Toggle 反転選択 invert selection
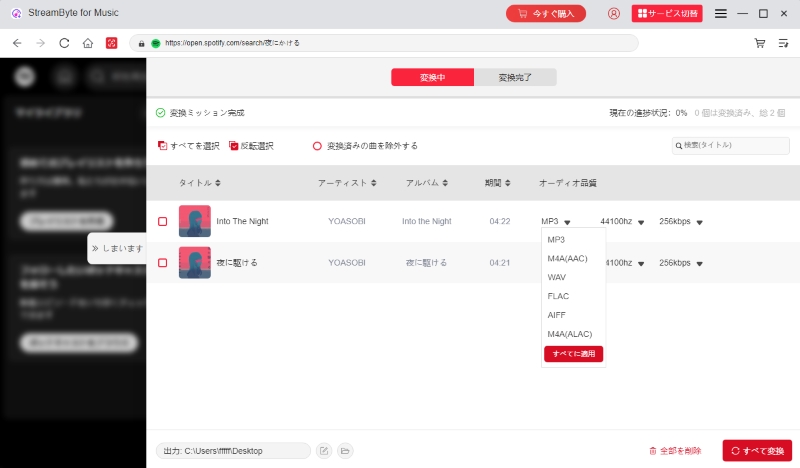The image size is (800, 468). [251, 146]
